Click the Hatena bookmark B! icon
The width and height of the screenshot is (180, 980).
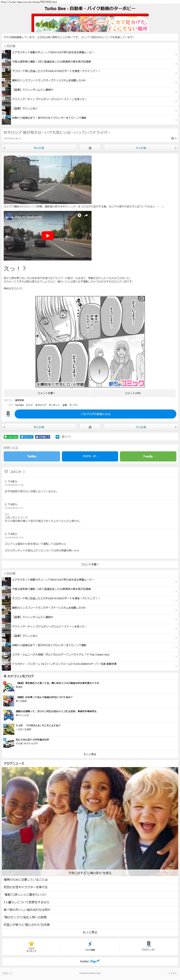(x=57, y=437)
